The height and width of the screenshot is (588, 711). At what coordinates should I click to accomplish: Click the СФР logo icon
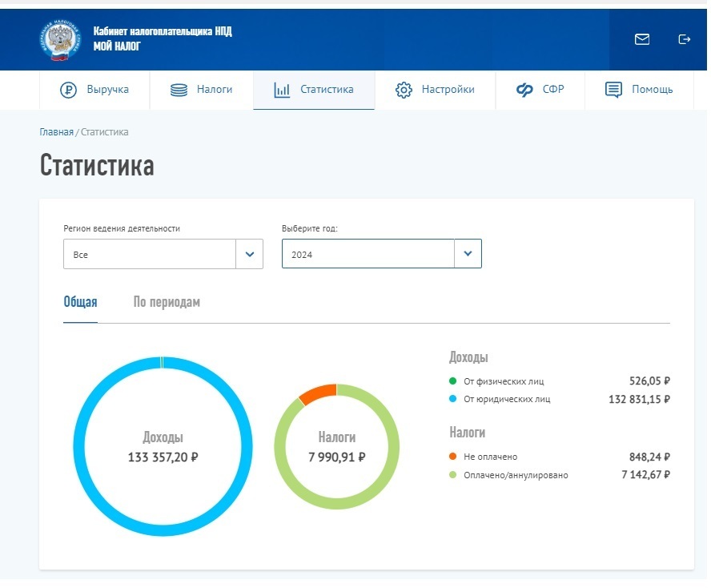(x=524, y=90)
